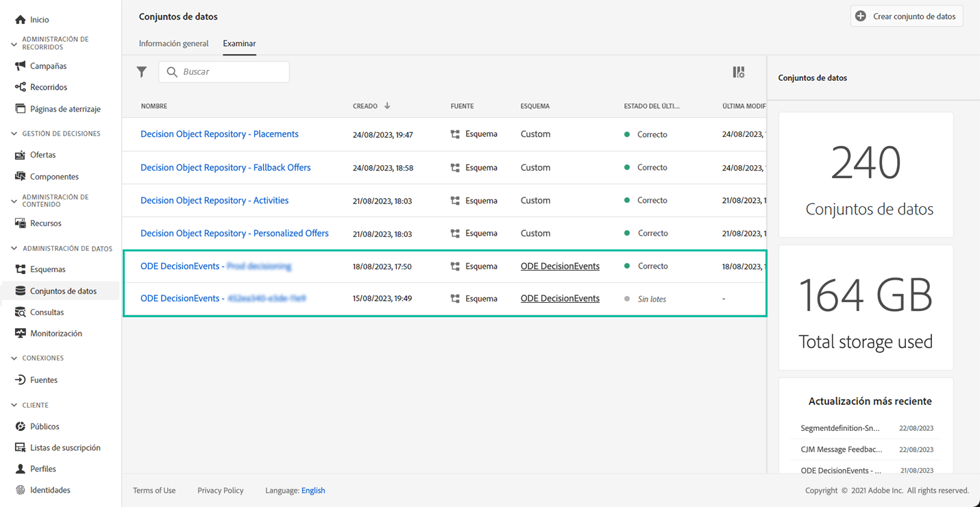
Task: Go to Públicos in the sidebar
Action: coord(45,426)
